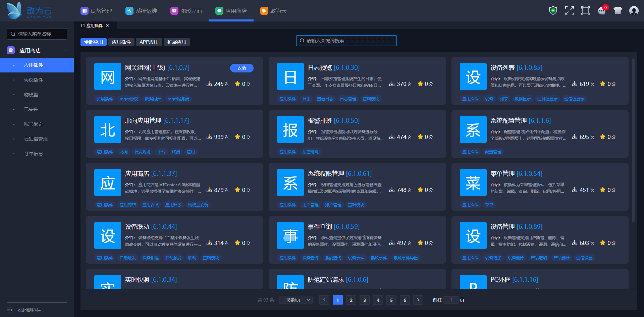Click the 系统配置管理 plugin icon

[473, 129]
